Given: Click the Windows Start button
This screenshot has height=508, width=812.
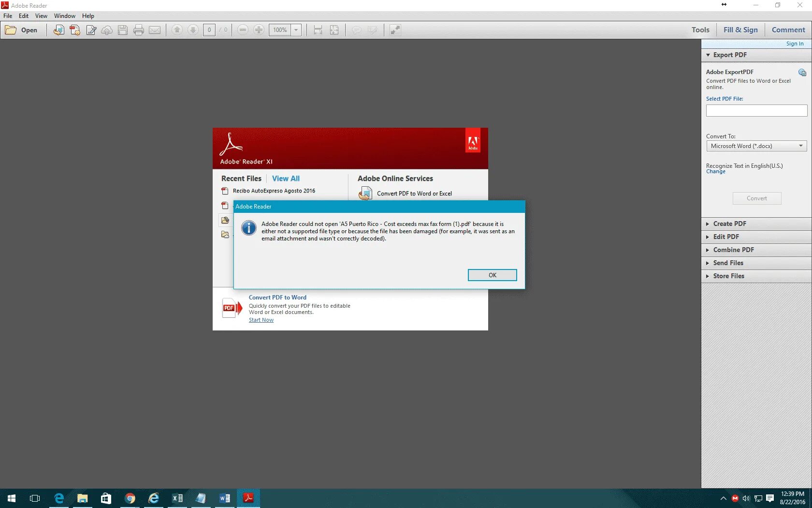Looking at the screenshot, I should 12,498.
